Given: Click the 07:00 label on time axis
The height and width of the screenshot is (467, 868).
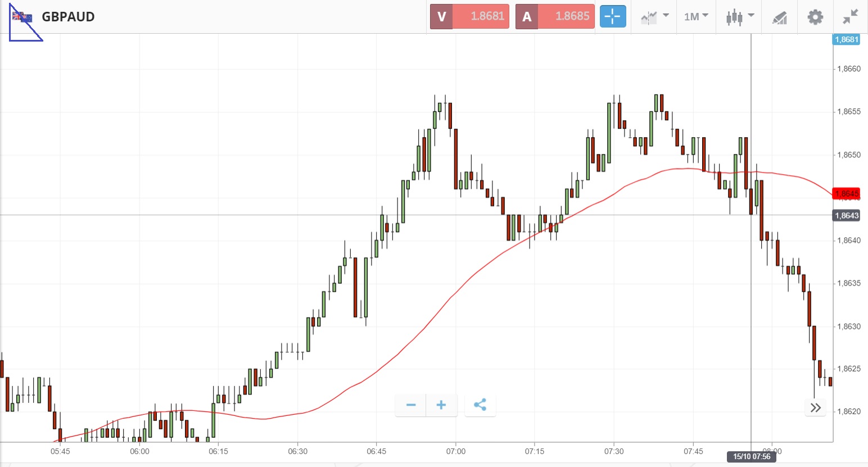Looking at the screenshot, I should pyautogui.click(x=456, y=451).
